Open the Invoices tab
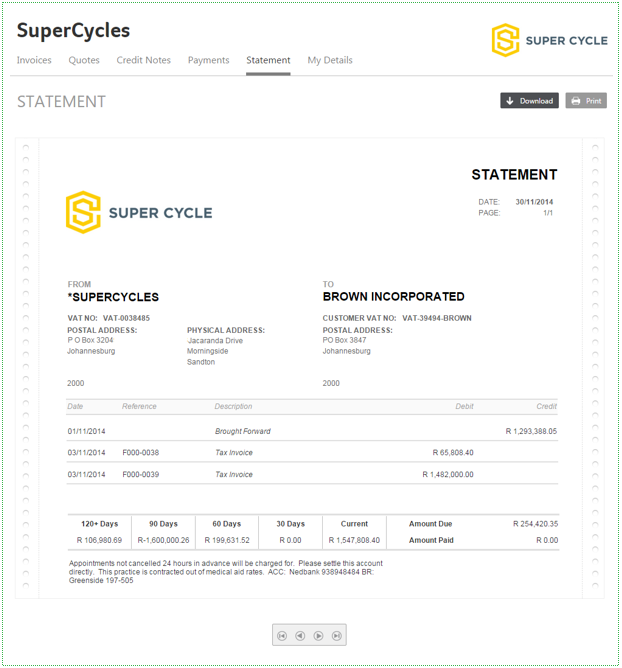The image size is (622, 668). pos(34,60)
